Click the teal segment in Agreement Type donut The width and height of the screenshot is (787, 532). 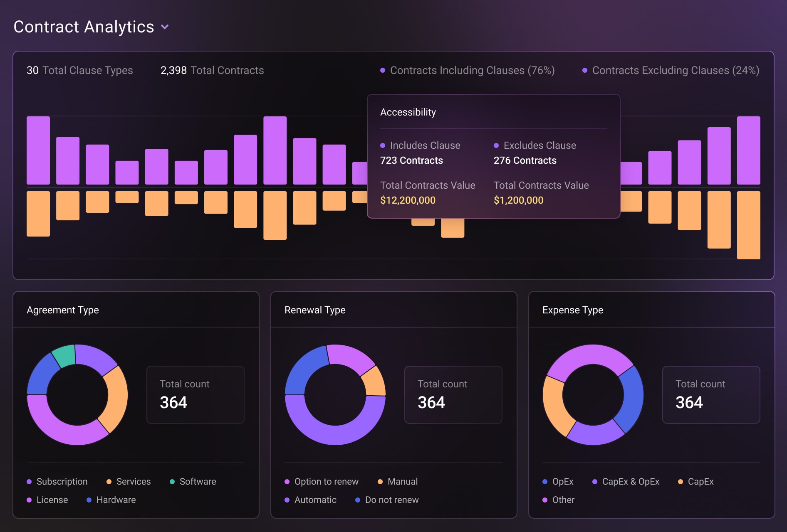tap(64, 356)
